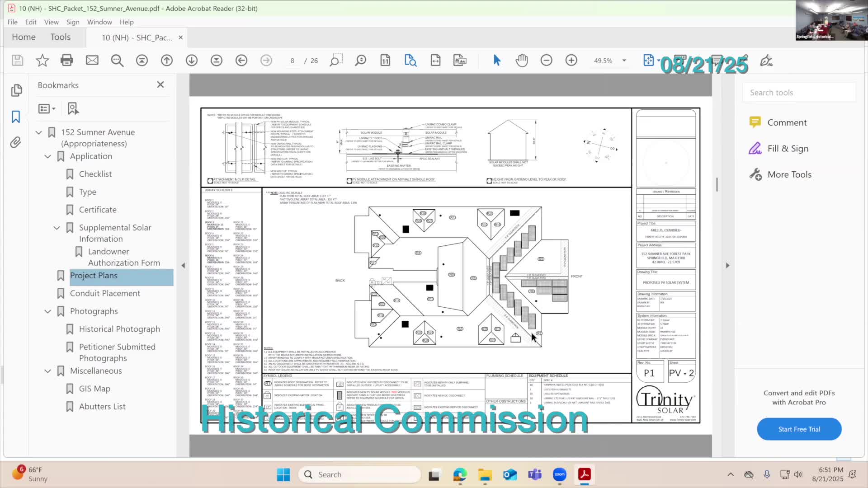The image size is (868, 488).
Task: Select the Hand tool
Action: coord(522,60)
